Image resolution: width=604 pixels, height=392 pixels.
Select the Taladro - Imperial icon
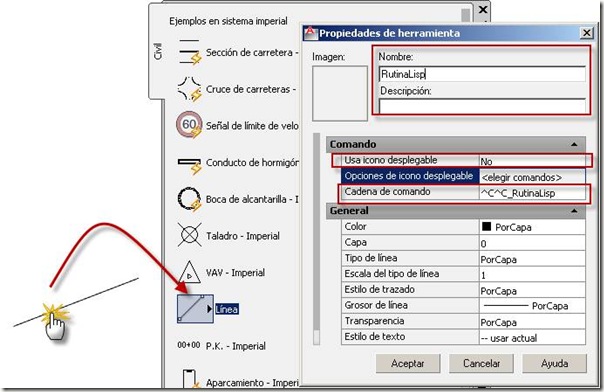tap(190, 235)
